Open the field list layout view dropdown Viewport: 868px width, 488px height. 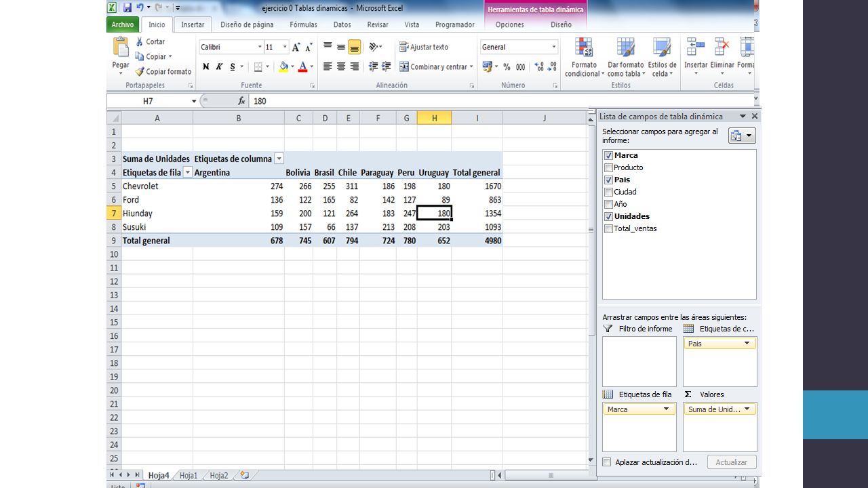742,136
